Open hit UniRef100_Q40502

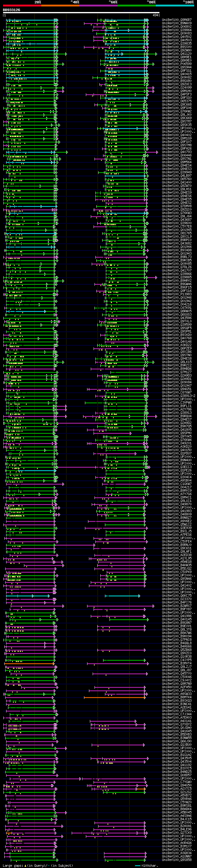[177, 37]
